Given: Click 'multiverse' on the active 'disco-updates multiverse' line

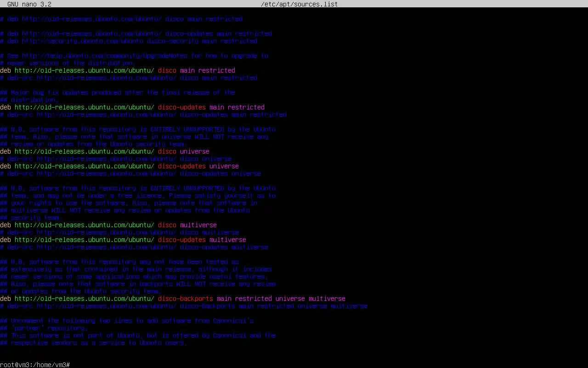Looking at the screenshot, I should pos(228,240).
